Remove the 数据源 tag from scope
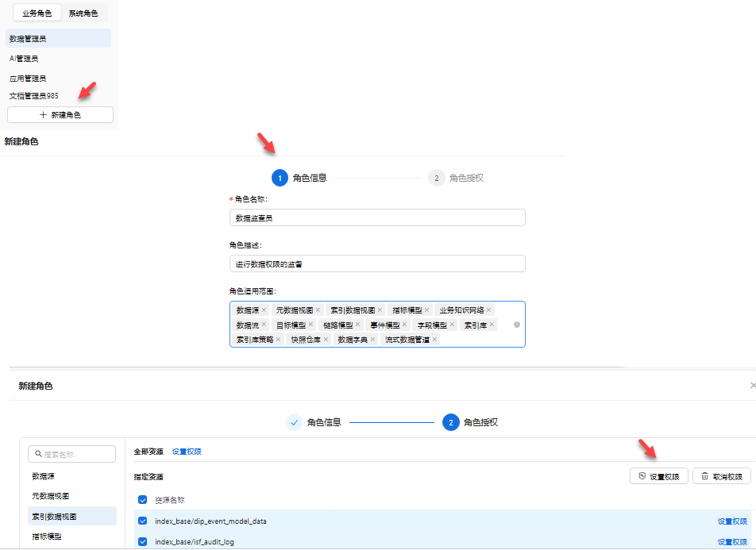The image size is (756, 550). point(264,310)
